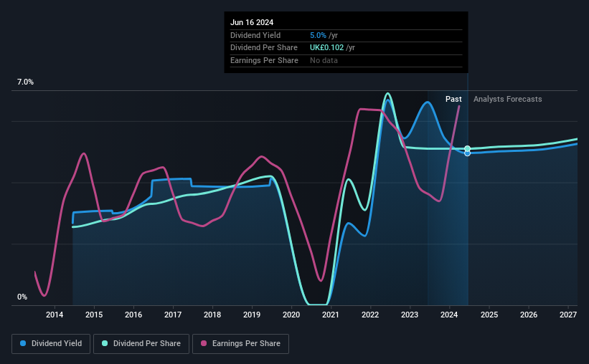Viewport: 589px width, 364px height.
Task: Click the teal Dividend Per Share legend dot
Action: coord(105,343)
